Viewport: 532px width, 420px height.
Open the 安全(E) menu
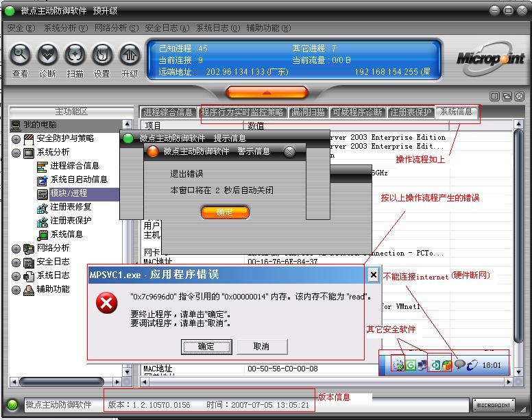click(x=21, y=28)
